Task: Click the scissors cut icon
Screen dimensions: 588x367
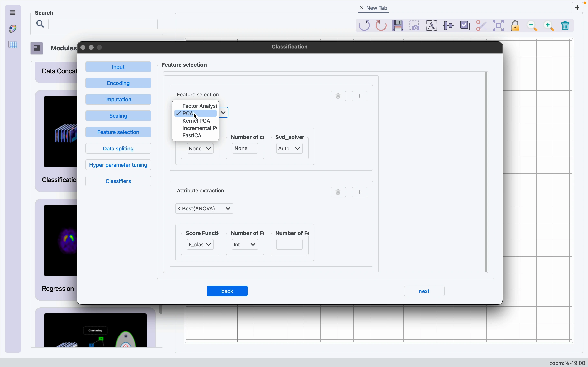Action: [482, 26]
